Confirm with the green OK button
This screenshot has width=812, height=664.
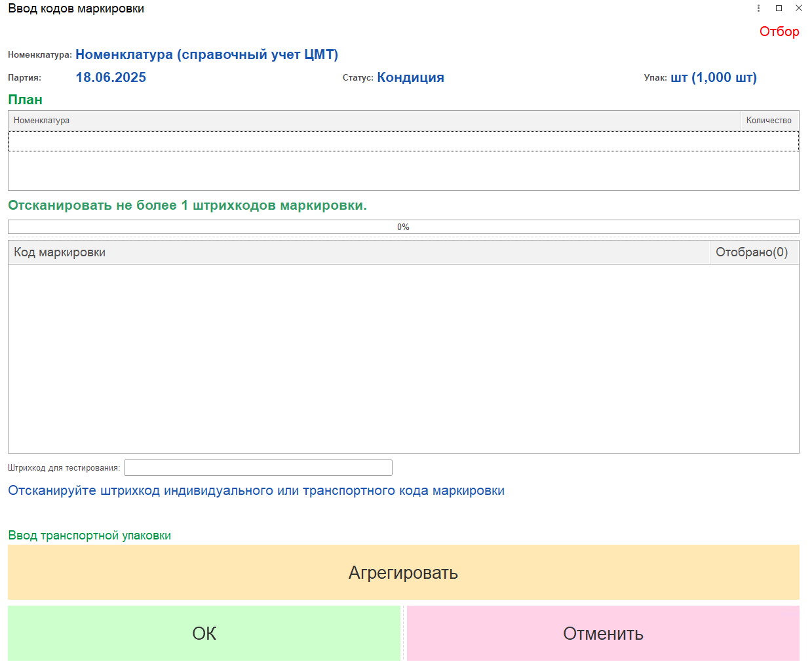pyautogui.click(x=204, y=633)
